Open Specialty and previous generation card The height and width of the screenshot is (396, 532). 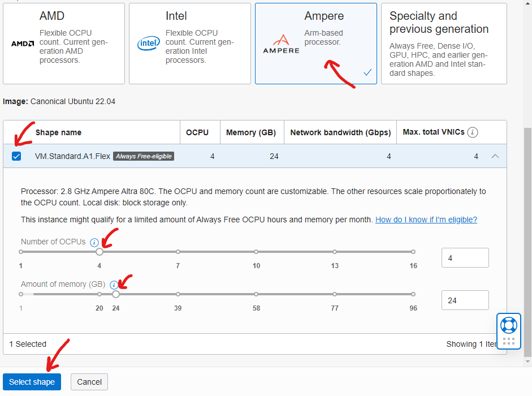tap(444, 44)
